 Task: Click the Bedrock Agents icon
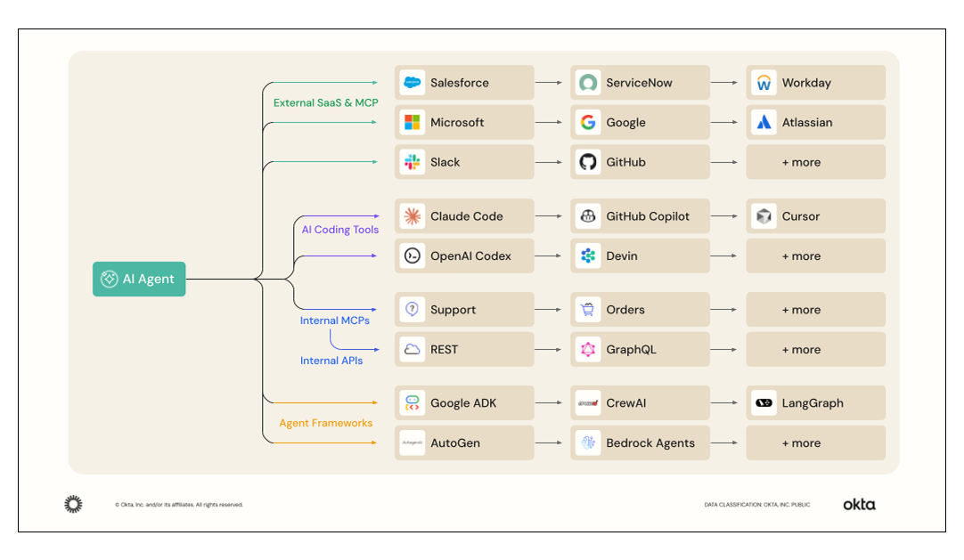pos(588,442)
